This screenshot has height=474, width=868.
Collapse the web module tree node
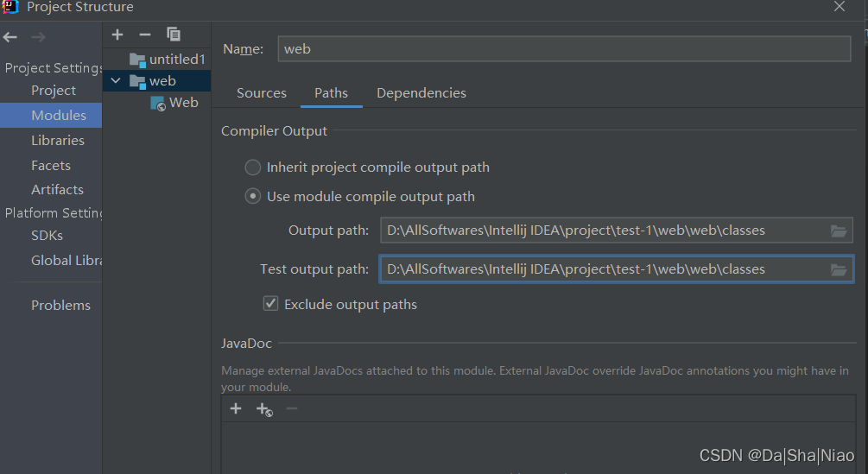pos(116,81)
